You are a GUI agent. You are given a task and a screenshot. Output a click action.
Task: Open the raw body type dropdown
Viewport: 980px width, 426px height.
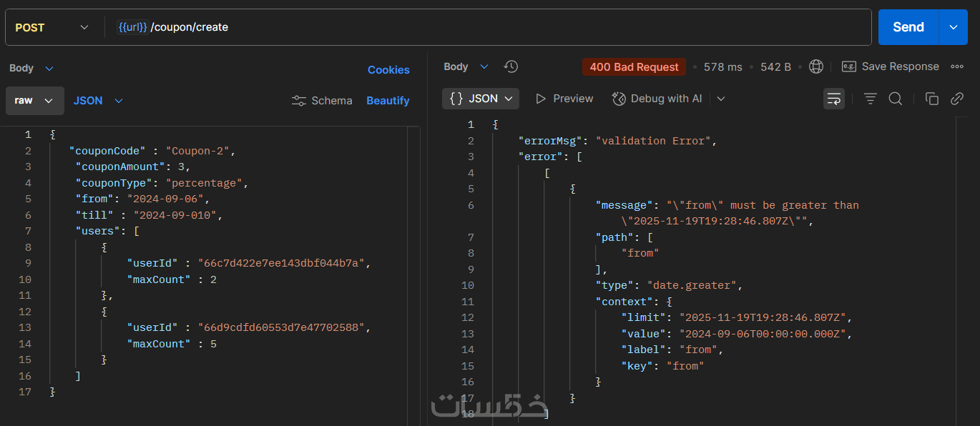(34, 101)
